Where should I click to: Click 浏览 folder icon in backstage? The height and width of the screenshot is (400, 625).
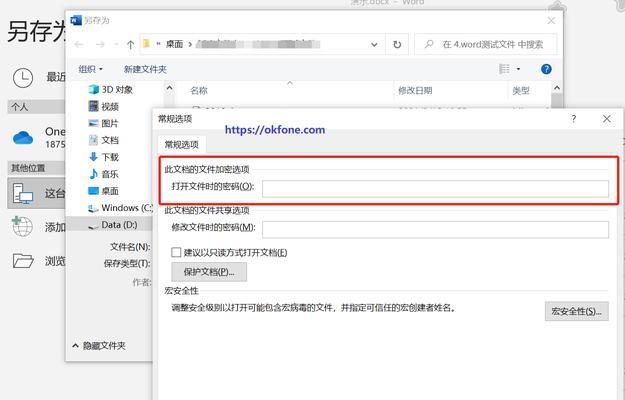tap(23, 261)
